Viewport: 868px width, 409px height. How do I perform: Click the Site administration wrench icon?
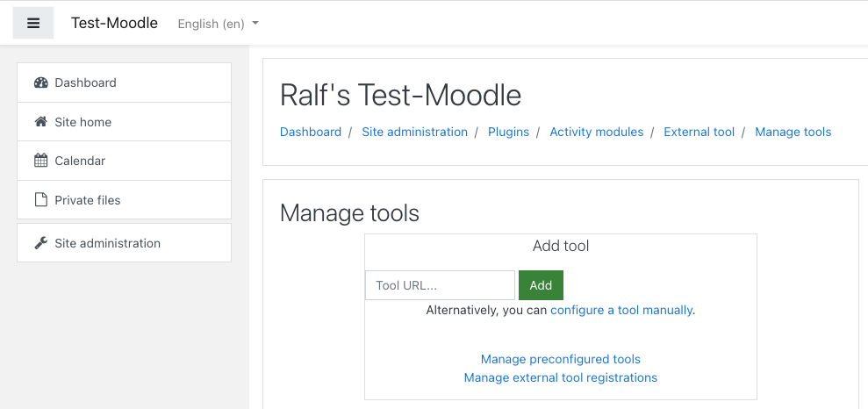point(41,243)
